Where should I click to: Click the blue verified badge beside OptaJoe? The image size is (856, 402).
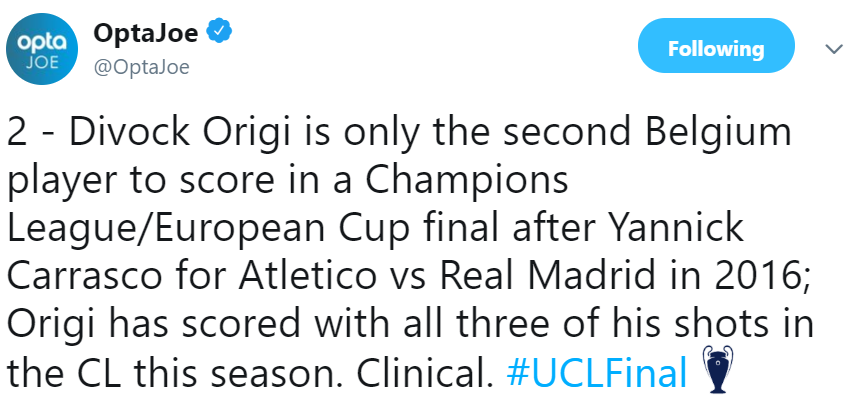click(x=219, y=32)
